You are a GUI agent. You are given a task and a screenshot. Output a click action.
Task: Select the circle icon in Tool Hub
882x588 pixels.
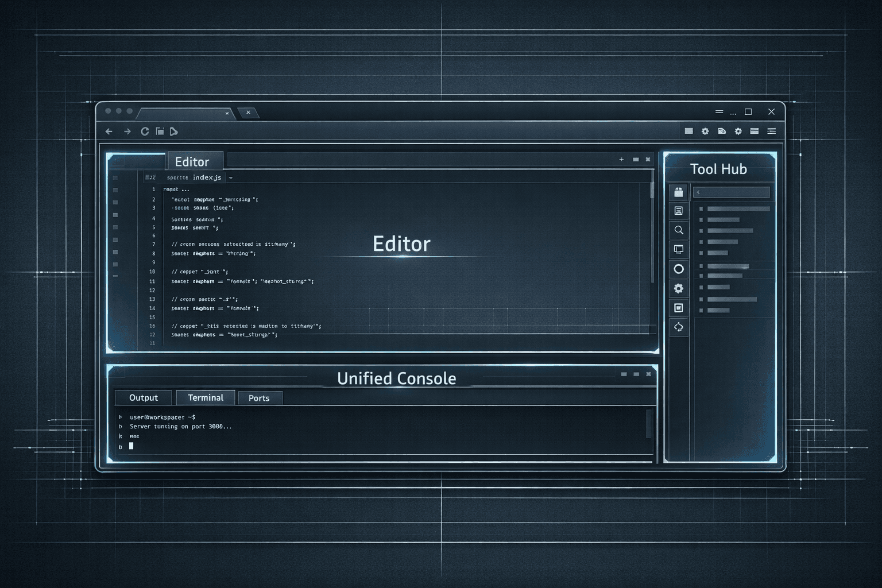679,269
